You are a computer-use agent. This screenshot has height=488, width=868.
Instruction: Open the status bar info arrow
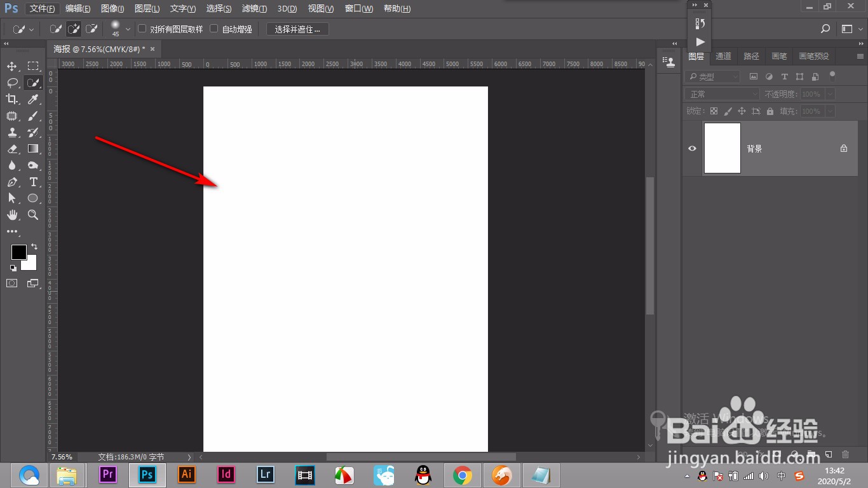point(189,457)
